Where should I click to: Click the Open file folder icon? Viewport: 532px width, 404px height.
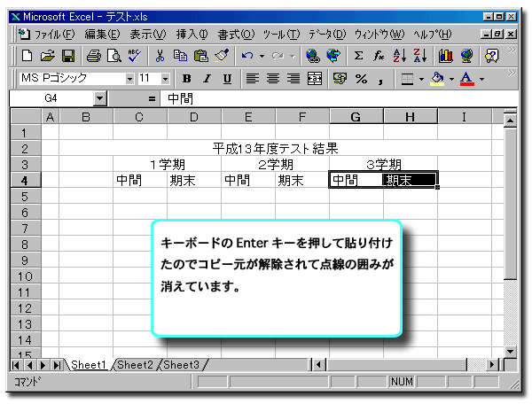(x=48, y=56)
